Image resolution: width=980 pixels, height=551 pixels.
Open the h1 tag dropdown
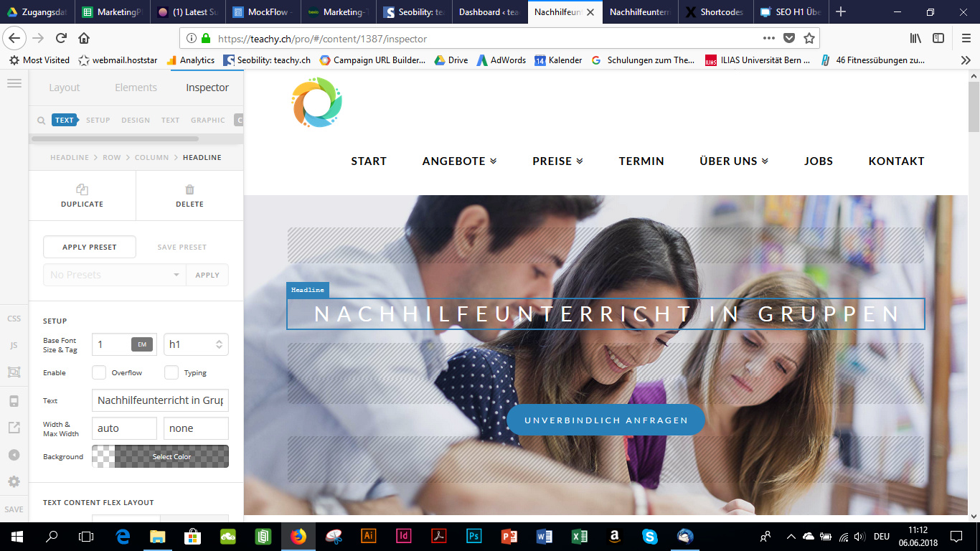coord(196,344)
